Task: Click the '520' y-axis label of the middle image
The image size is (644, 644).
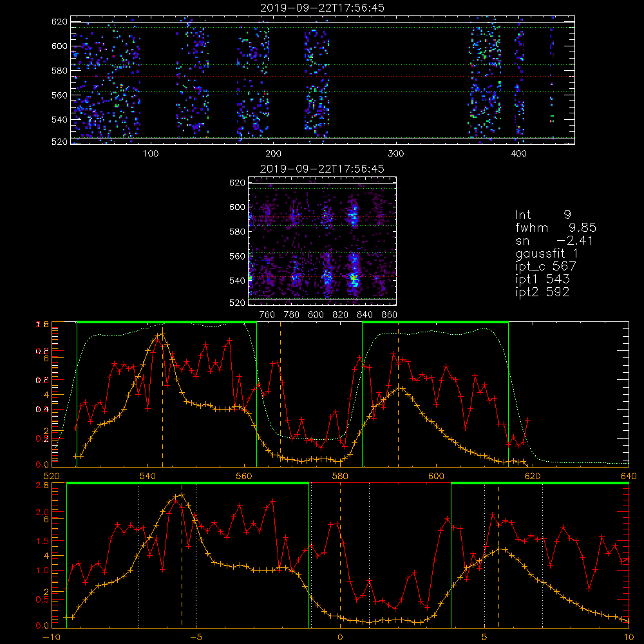Action: (237, 303)
